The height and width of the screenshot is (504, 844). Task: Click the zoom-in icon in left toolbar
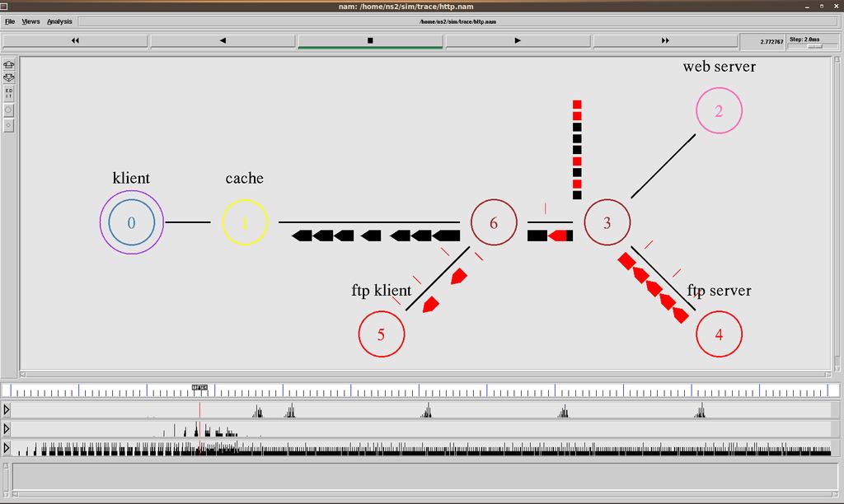8,64
